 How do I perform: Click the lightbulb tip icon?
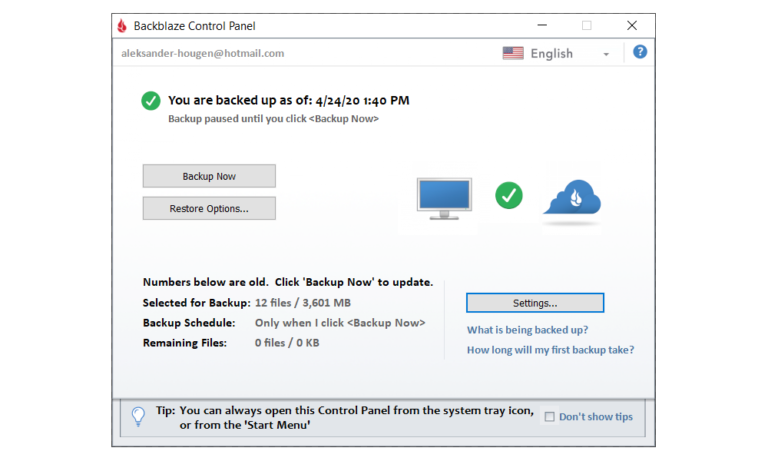[x=139, y=416]
